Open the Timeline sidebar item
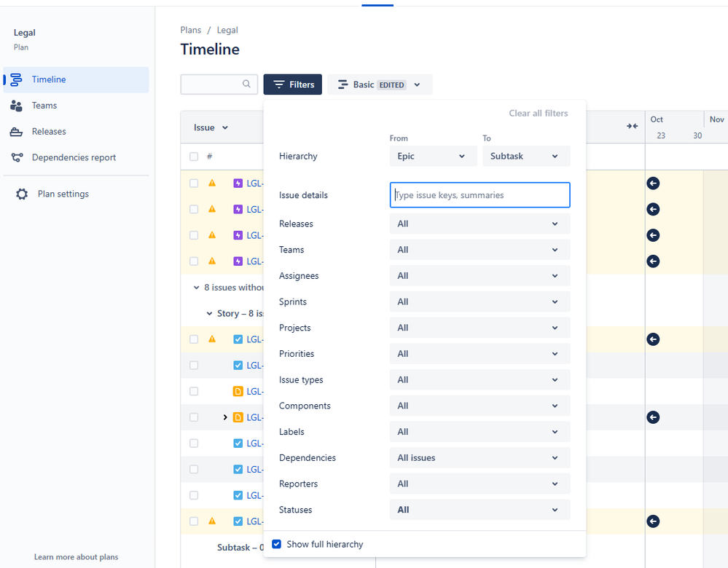Image resolution: width=728 pixels, height=568 pixels. [76, 80]
